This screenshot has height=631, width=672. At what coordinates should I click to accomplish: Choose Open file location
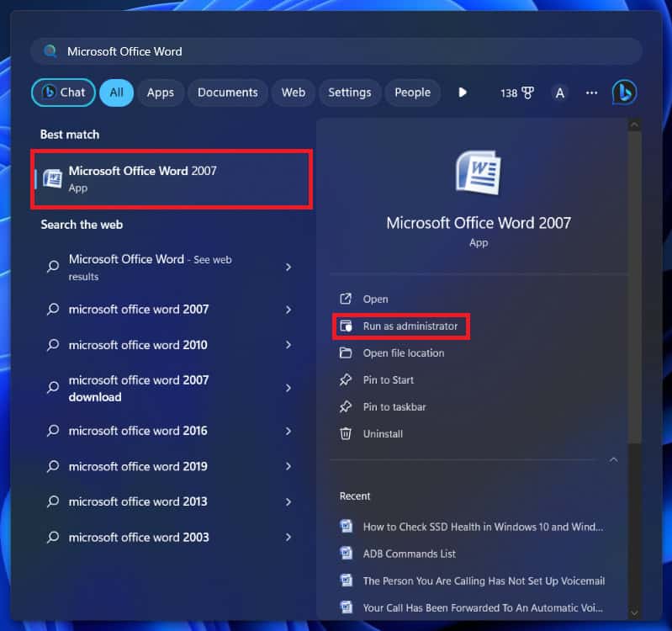click(x=404, y=353)
